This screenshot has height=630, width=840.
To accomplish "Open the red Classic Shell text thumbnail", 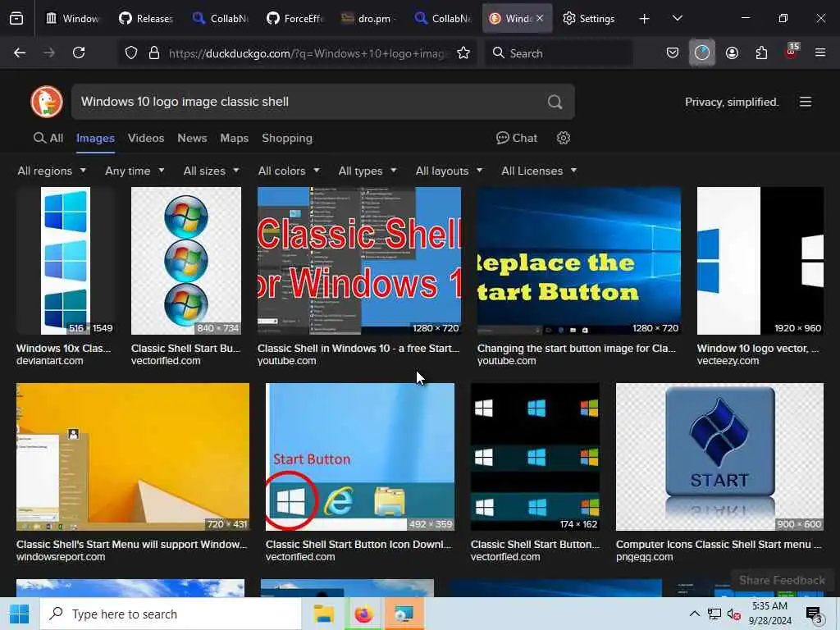I will coord(359,261).
